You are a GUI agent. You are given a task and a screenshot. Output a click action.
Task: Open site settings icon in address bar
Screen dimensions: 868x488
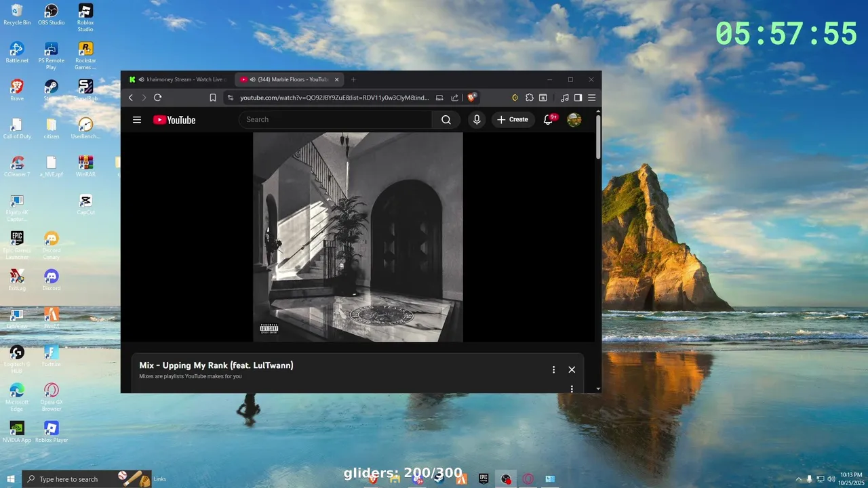coord(231,98)
